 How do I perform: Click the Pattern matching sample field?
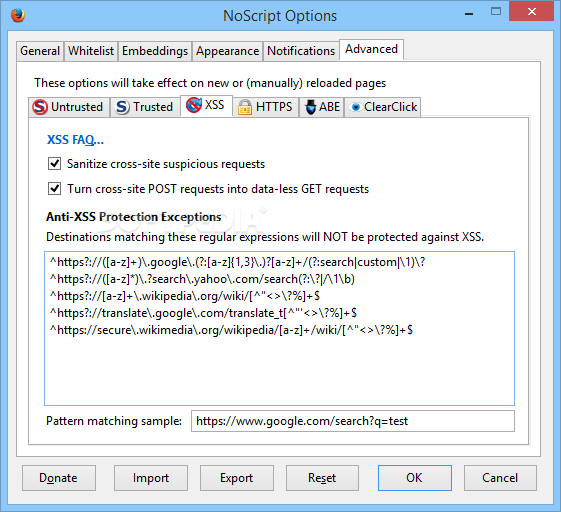point(353,421)
